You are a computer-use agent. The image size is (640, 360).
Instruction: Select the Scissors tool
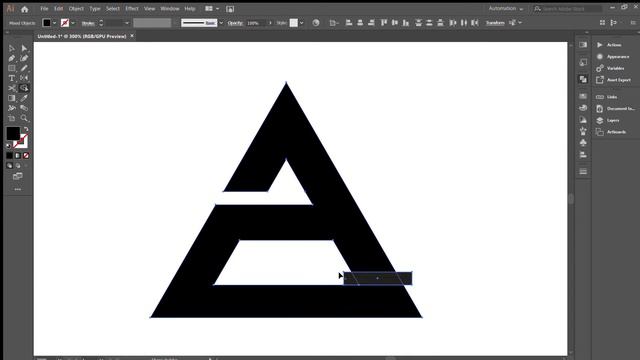11,88
